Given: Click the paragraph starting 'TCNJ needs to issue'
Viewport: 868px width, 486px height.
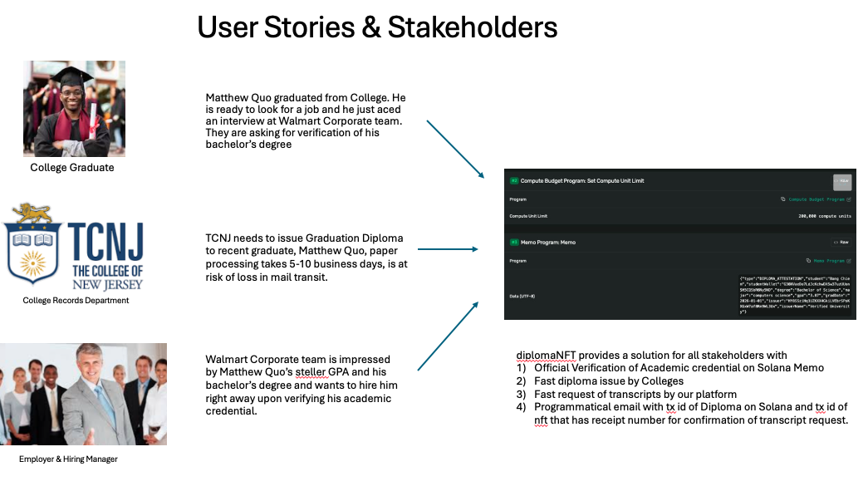Looking at the screenshot, I should 306,258.
